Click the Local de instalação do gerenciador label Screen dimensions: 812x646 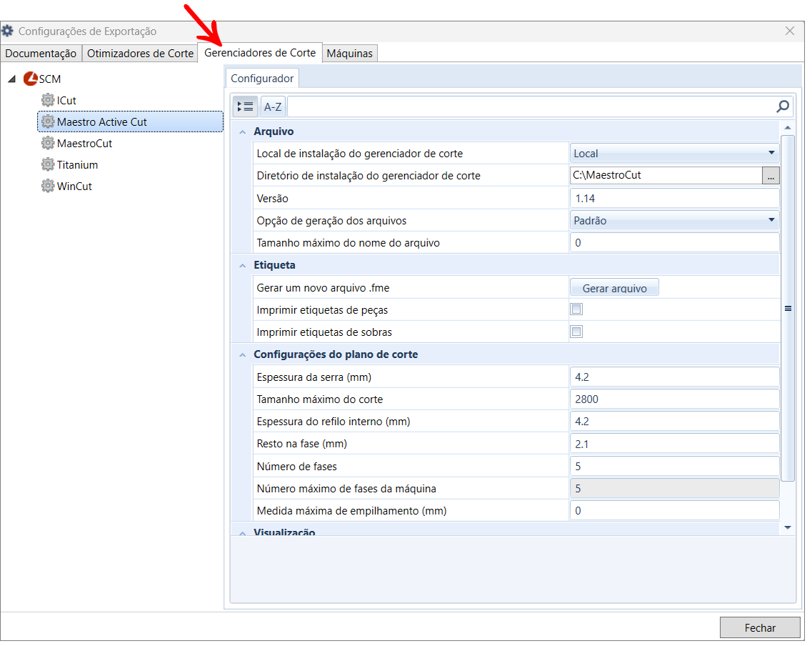(x=360, y=154)
